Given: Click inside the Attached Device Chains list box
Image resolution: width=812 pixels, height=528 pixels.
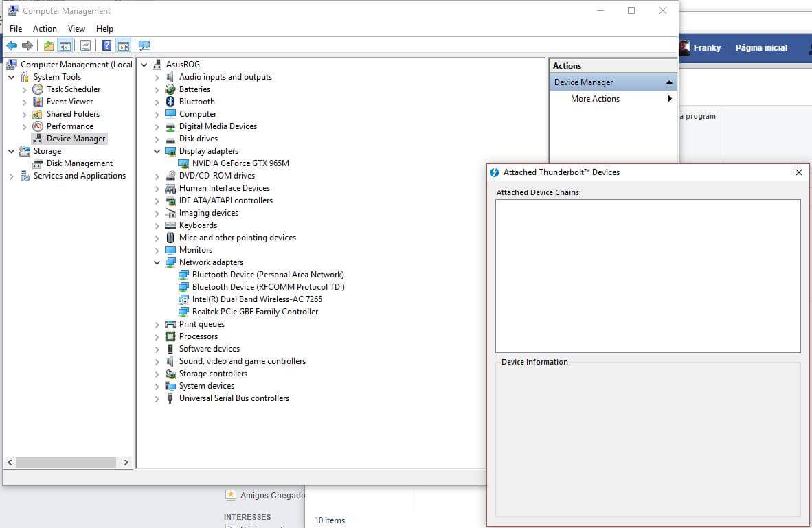Looking at the screenshot, I should point(648,276).
